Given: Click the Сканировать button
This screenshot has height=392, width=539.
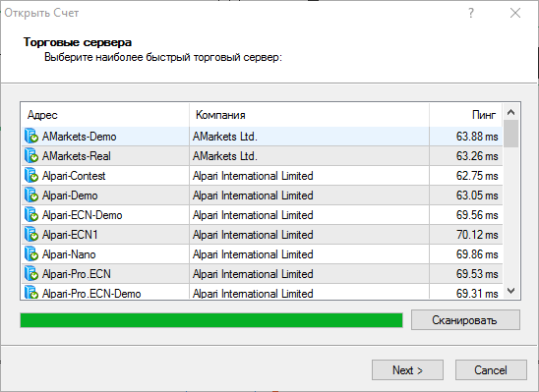Looking at the screenshot, I should (465, 320).
